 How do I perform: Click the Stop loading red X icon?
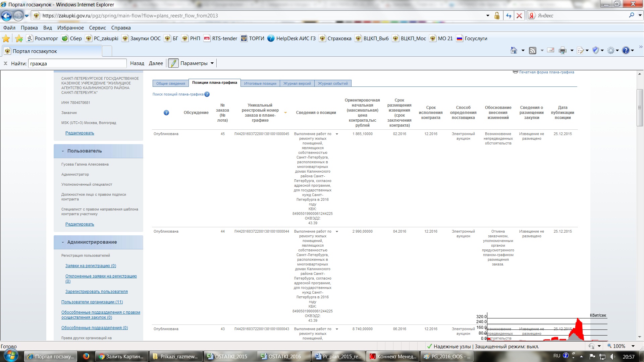(519, 16)
